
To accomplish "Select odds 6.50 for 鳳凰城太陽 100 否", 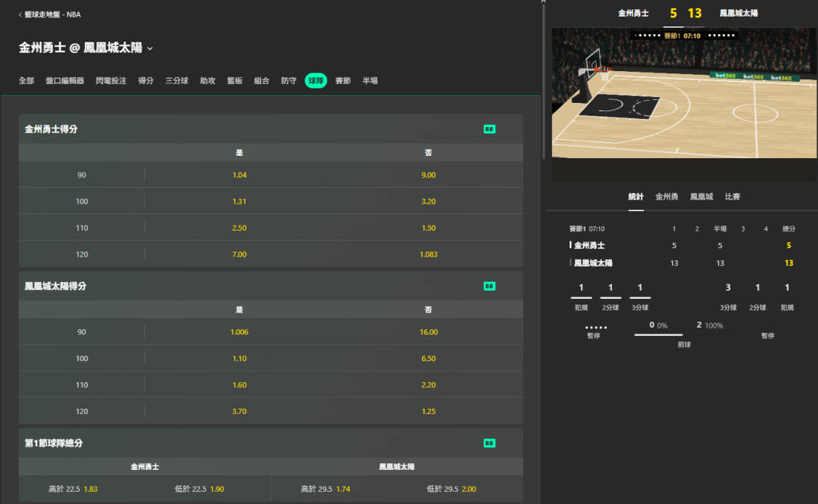I will [x=428, y=359].
